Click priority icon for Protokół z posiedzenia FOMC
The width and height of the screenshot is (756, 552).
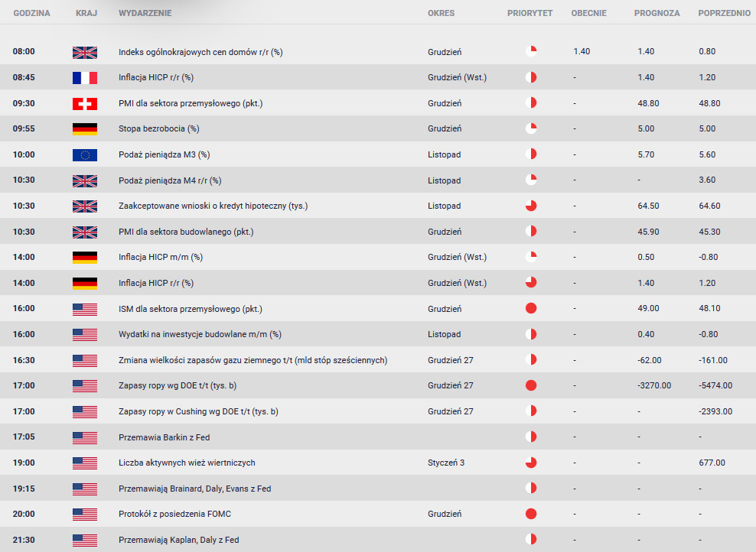pos(531,515)
